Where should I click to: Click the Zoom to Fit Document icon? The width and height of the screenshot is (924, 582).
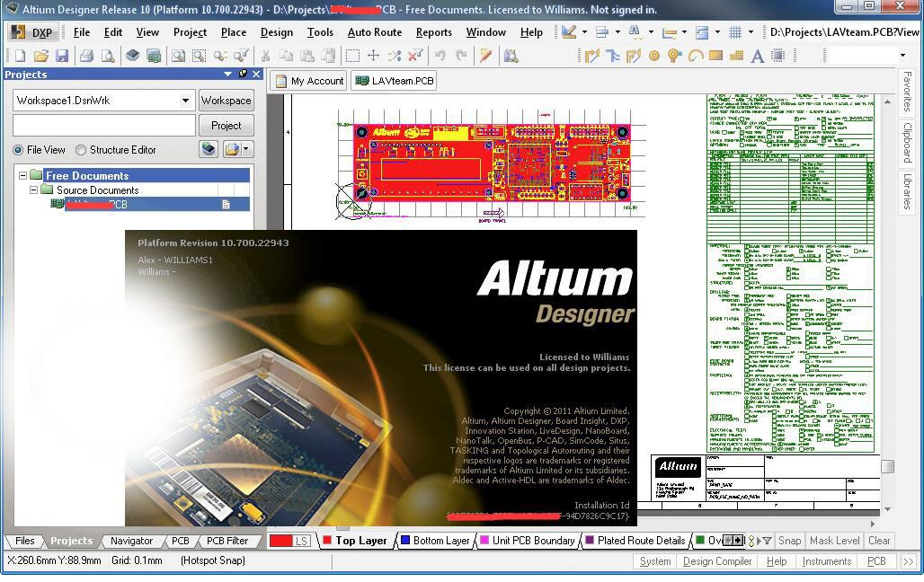tap(178, 56)
